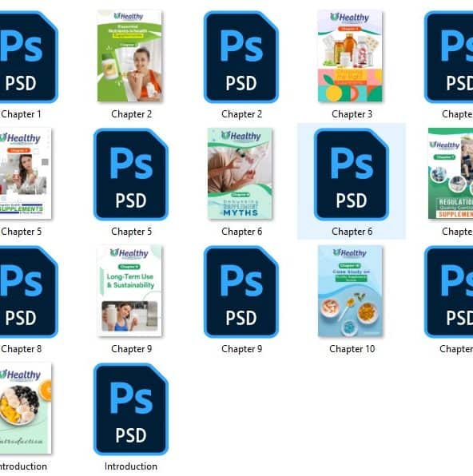Select the Chapter 5 Supplements cover thumbnail
Screen dimensions: 473x476
point(26,173)
